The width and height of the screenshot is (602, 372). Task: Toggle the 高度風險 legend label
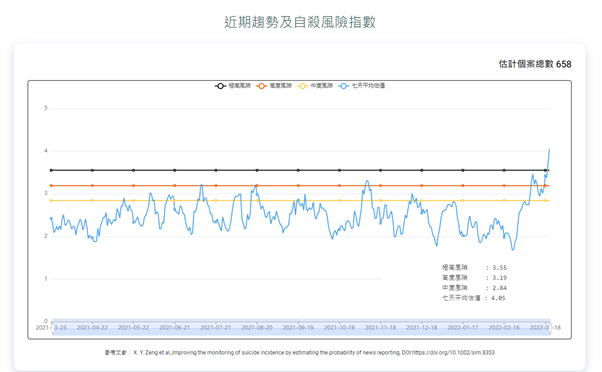tap(281, 86)
